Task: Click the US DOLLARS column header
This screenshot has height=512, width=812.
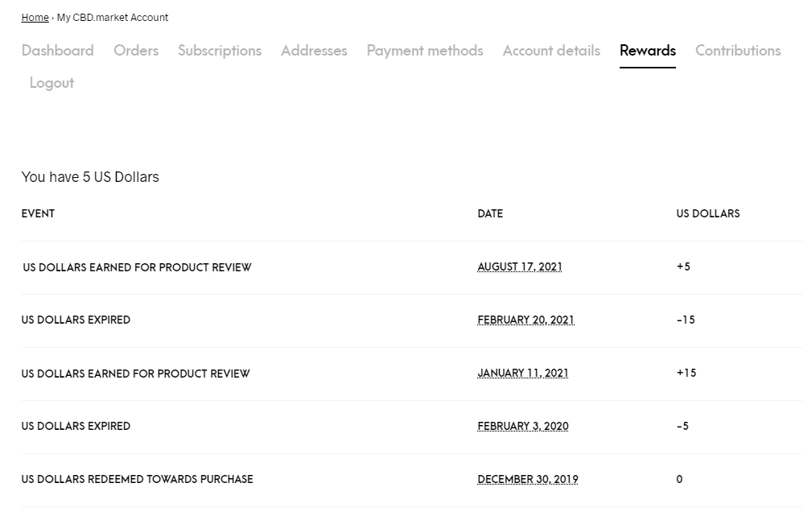Action: [708, 213]
